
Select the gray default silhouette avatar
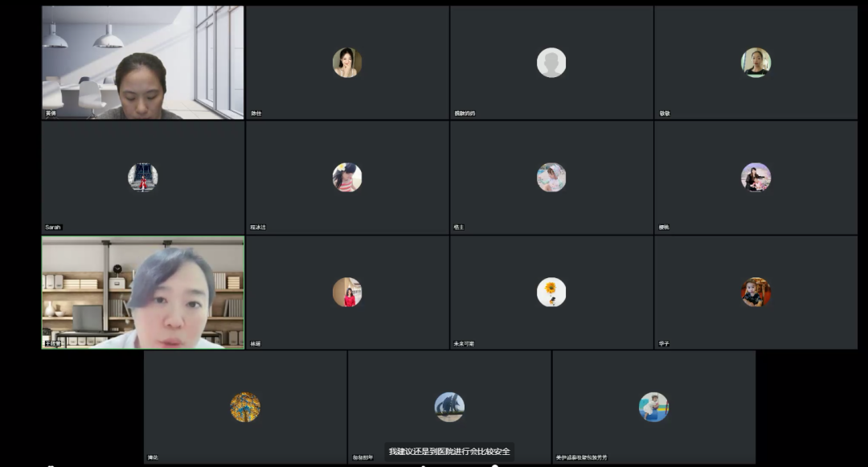[x=551, y=63]
